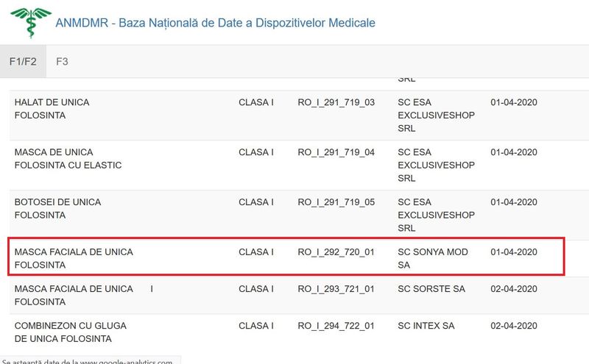Click registration code RO_I_291_719_04

click(336, 152)
